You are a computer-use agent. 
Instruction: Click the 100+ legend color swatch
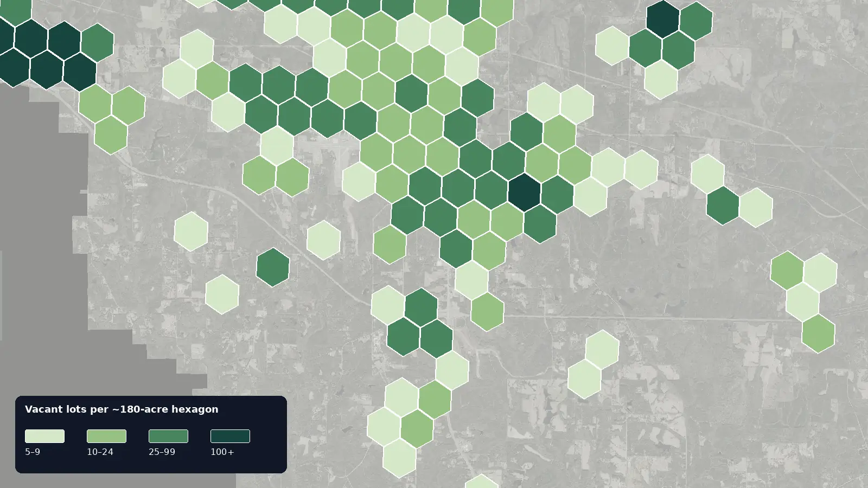[230, 436]
